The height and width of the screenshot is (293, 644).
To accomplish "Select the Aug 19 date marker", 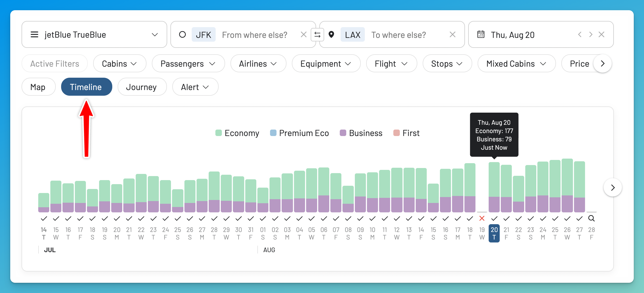I will pos(482,233).
